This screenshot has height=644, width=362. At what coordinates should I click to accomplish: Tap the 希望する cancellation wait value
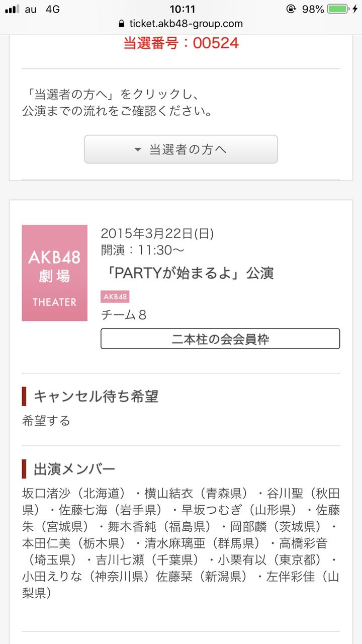[x=46, y=421]
